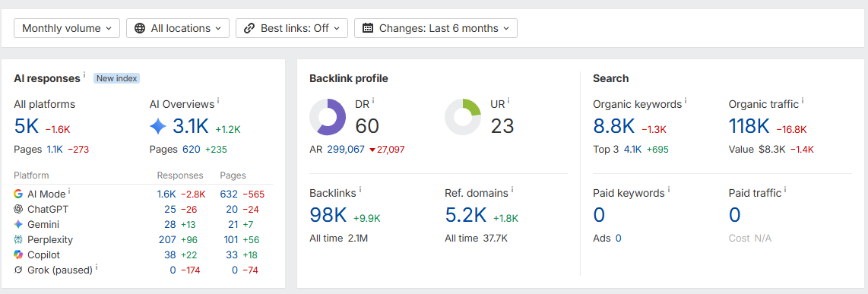Image resolution: width=868 pixels, height=294 pixels.
Task: Click the UR green donut chart
Action: (463, 117)
